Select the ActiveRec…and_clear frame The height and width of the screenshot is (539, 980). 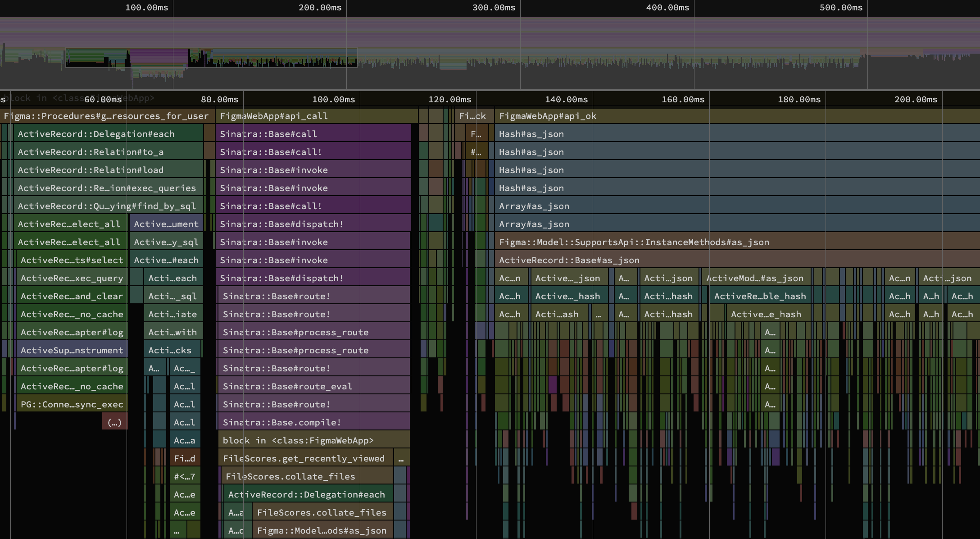(x=72, y=296)
